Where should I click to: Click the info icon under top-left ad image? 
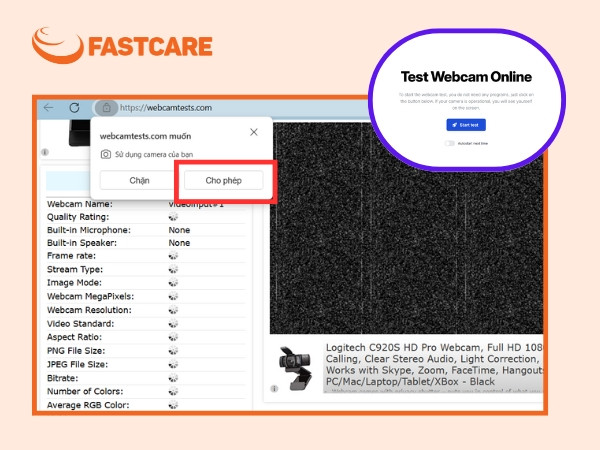click(x=45, y=152)
